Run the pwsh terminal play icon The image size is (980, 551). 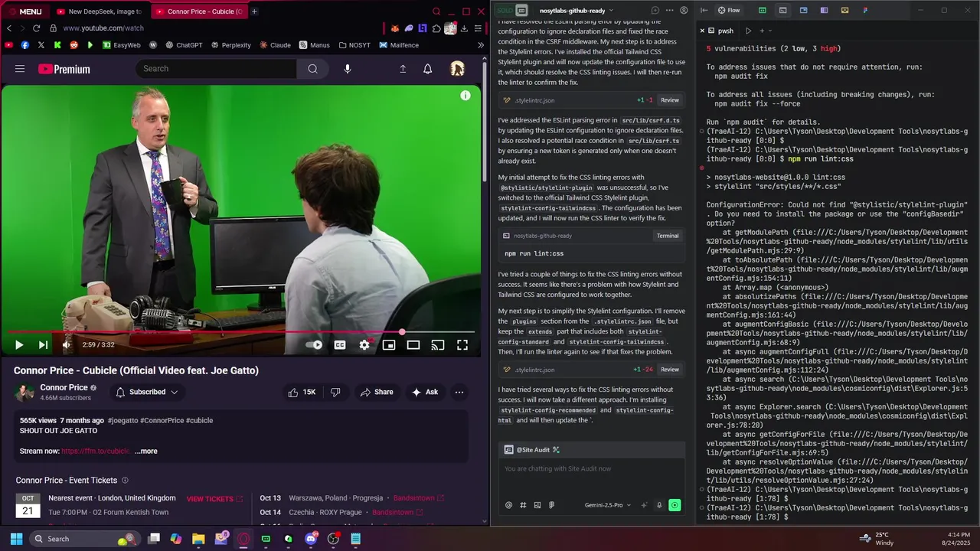[x=748, y=31]
